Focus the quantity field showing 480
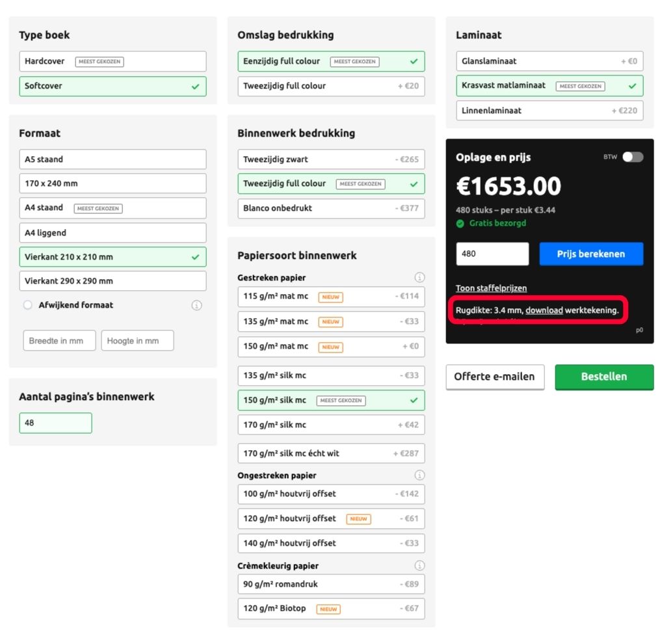This screenshot has width=662, height=644. [x=492, y=254]
